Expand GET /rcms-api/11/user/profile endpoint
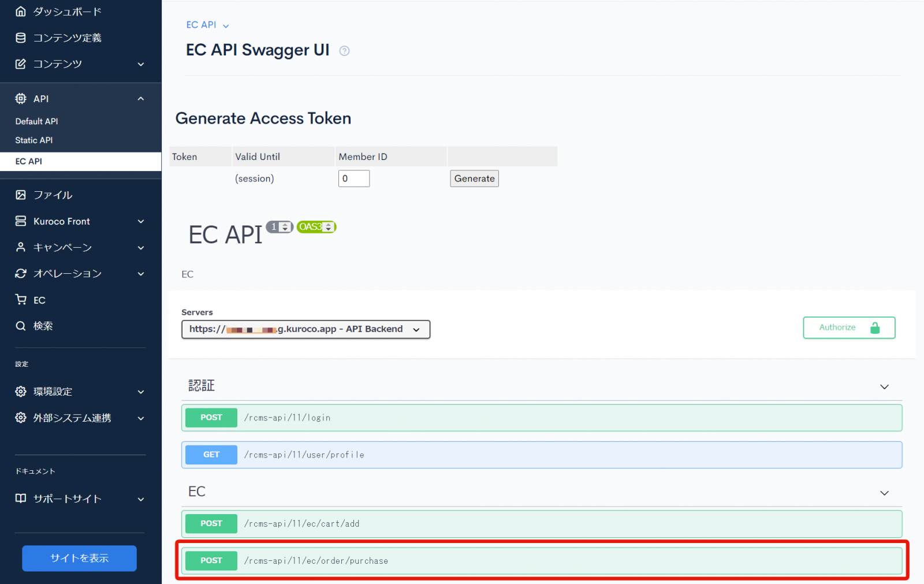Viewport: 924px width, 584px height. (542, 455)
